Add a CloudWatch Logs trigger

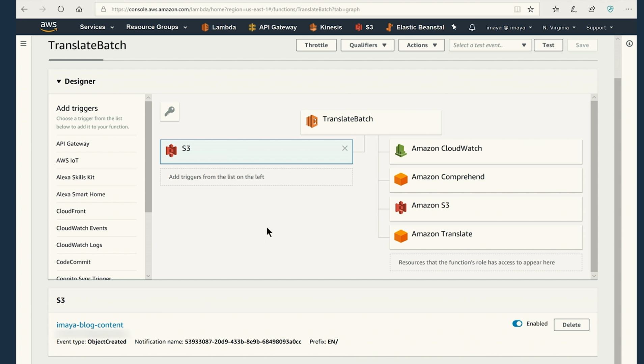[x=79, y=245]
